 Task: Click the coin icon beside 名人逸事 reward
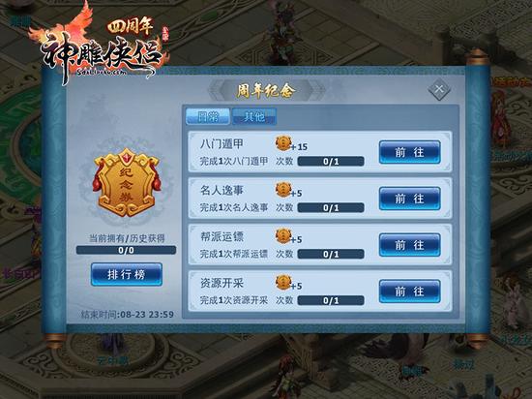click(283, 190)
